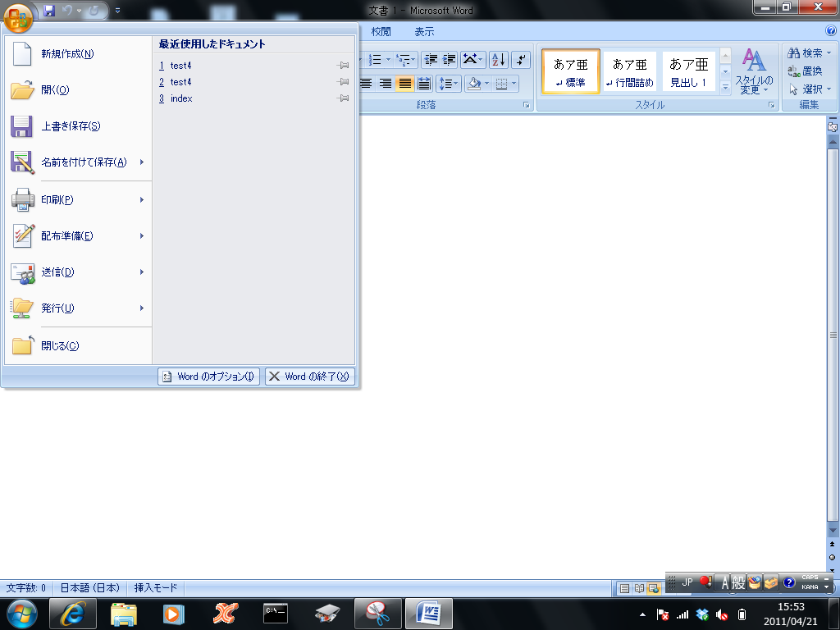Expand submenu arrow beside 発行(U)
Image resolution: width=840 pixels, height=630 pixels.
142,308
